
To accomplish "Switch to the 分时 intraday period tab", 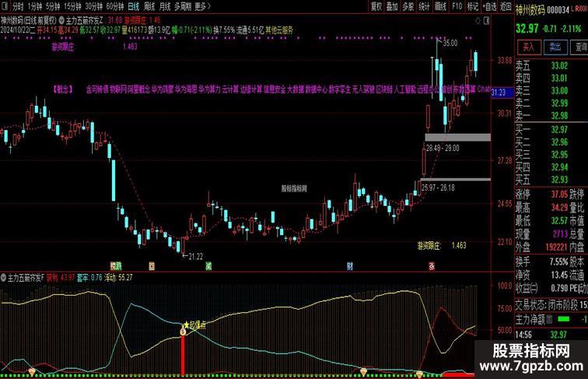I will pyautogui.click(x=18, y=6).
